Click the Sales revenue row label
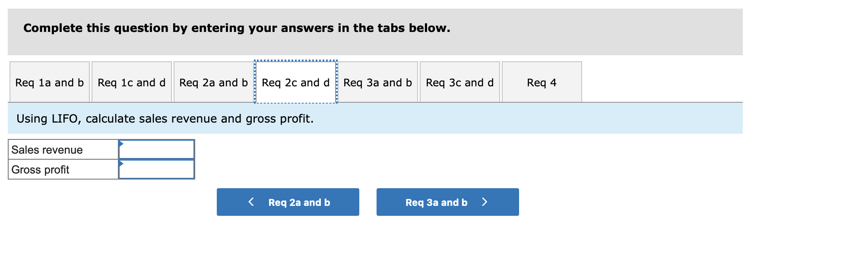 tap(47, 150)
